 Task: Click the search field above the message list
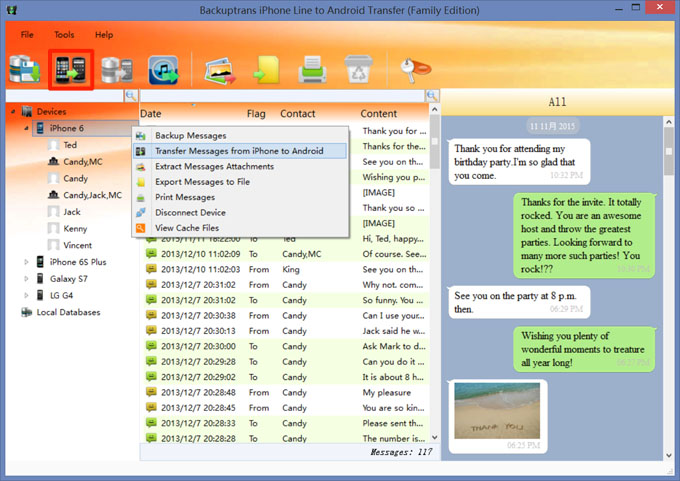tap(282, 96)
